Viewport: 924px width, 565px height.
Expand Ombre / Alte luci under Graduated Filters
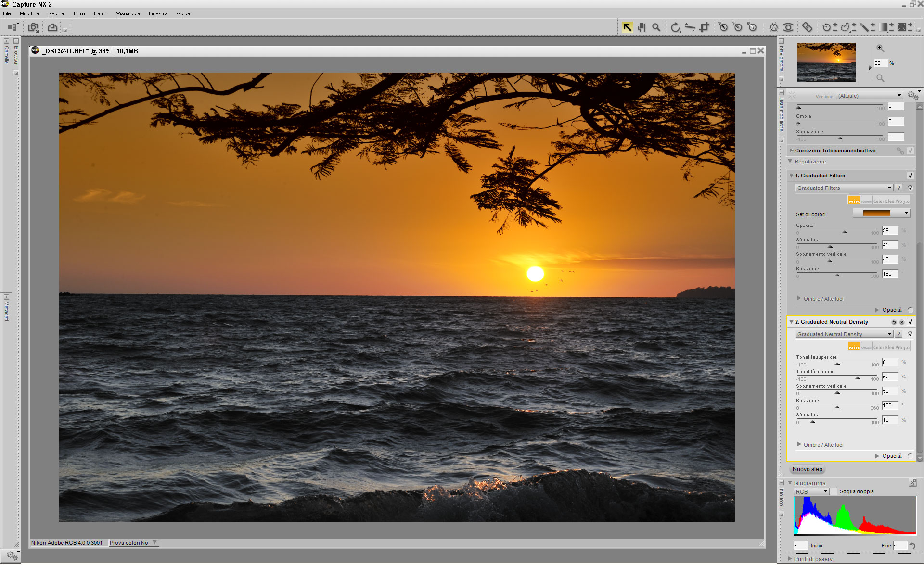pyautogui.click(x=799, y=298)
